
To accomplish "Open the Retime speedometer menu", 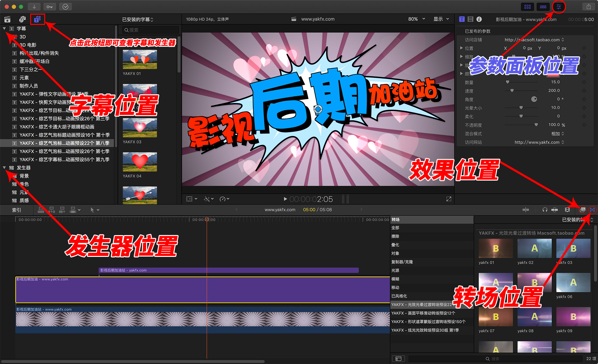I will 224,199.
